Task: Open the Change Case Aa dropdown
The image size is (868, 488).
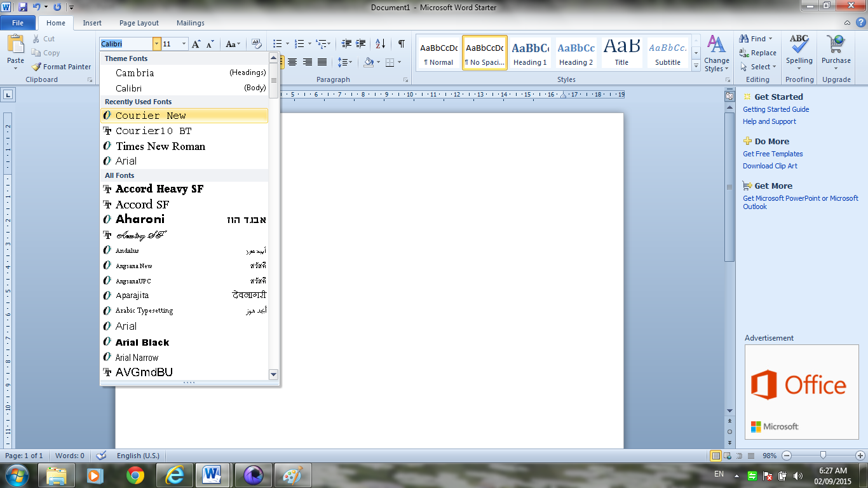Action: coord(233,44)
